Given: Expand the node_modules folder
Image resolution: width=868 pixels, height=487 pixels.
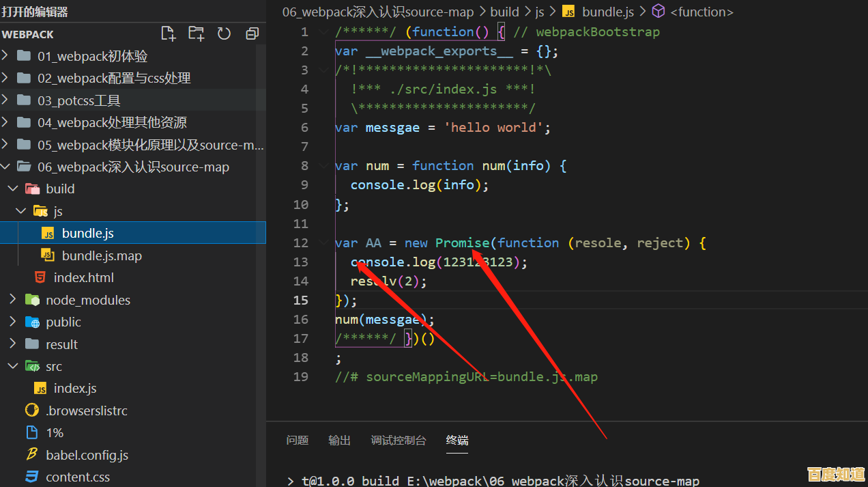Looking at the screenshot, I should (13, 300).
